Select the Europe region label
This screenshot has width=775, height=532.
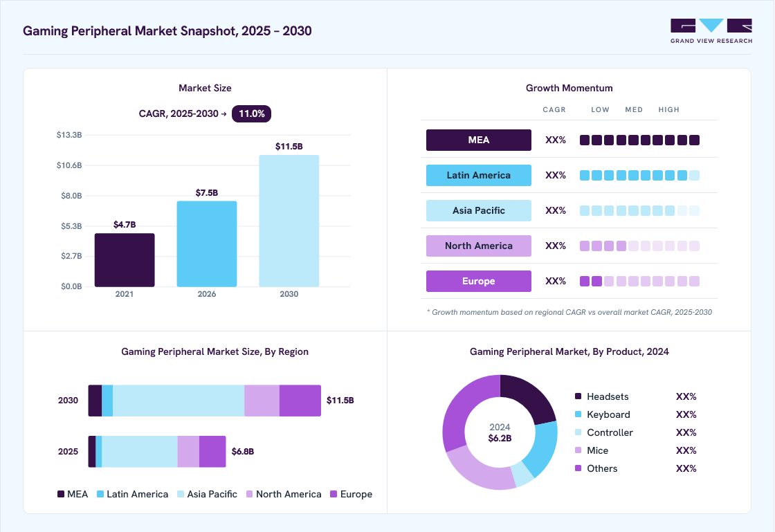coord(478,281)
